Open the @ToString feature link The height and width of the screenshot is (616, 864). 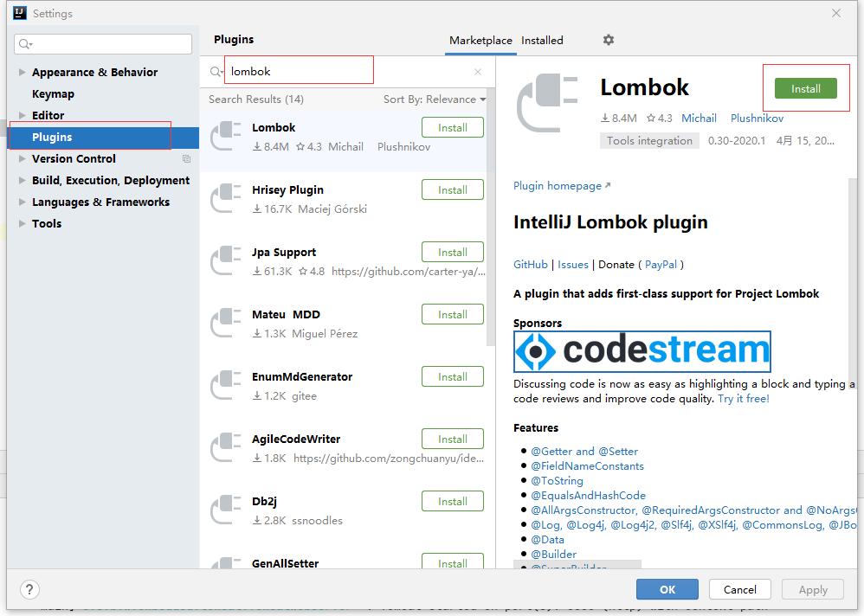(x=557, y=481)
